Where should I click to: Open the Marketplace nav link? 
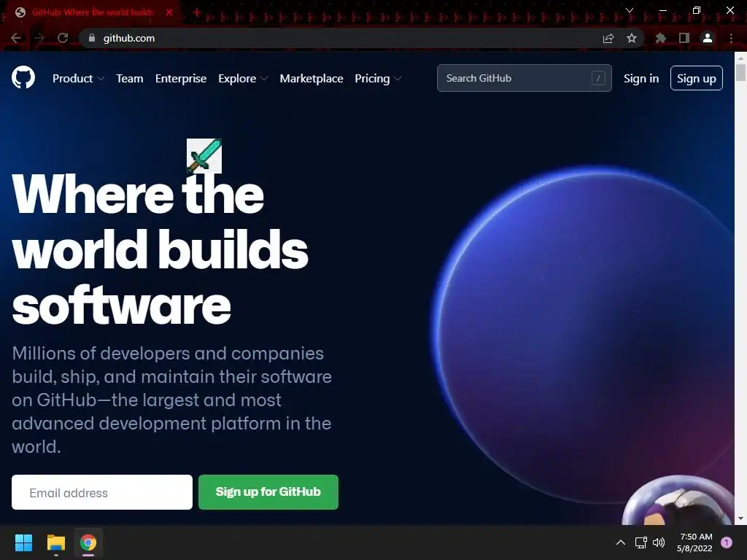[x=311, y=79]
